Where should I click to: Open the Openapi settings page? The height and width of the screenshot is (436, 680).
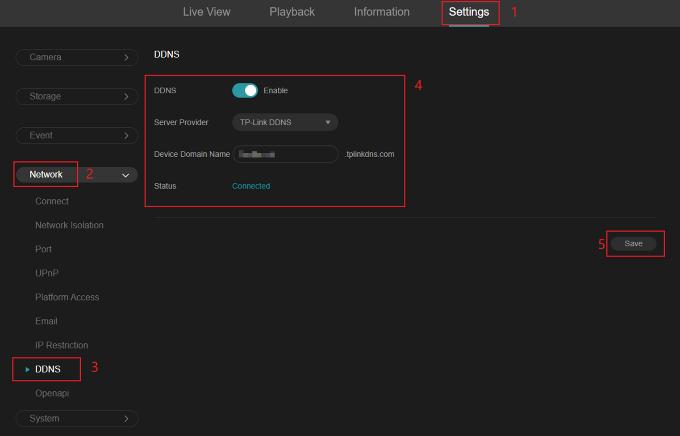pos(52,393)
